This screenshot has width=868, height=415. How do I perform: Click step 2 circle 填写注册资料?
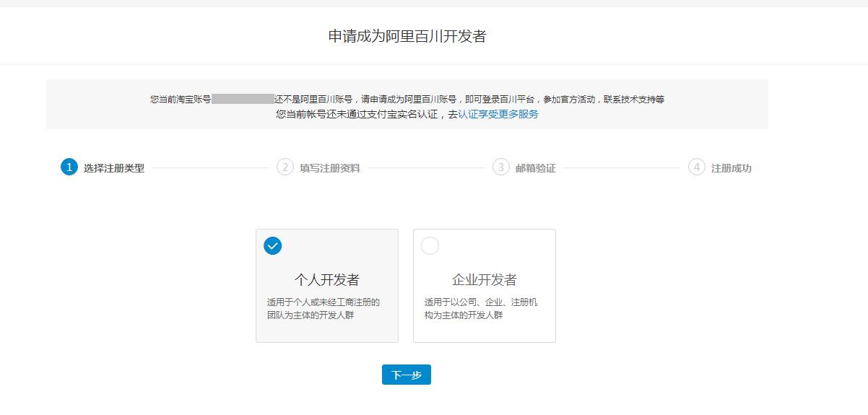285,167
